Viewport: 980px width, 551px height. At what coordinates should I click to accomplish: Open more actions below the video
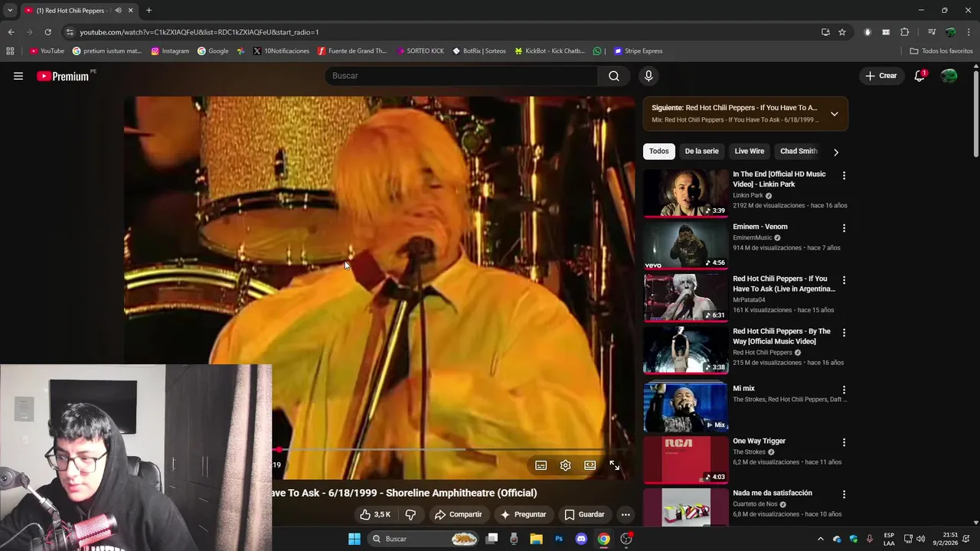(x=626, y=514)
